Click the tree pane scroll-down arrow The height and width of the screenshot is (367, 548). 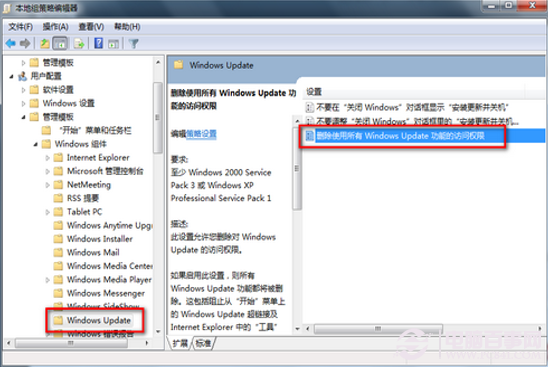[x=158, y=331]
